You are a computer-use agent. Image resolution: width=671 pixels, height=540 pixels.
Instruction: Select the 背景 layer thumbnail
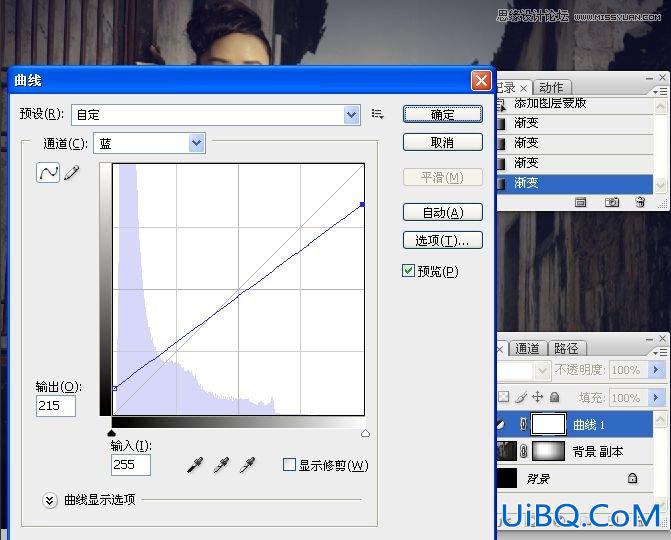coord(507,478)
